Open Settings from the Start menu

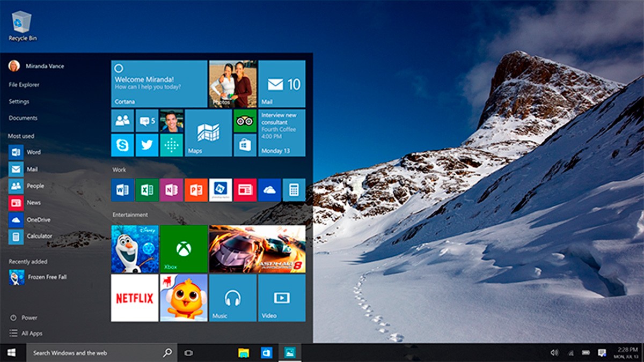19,101
